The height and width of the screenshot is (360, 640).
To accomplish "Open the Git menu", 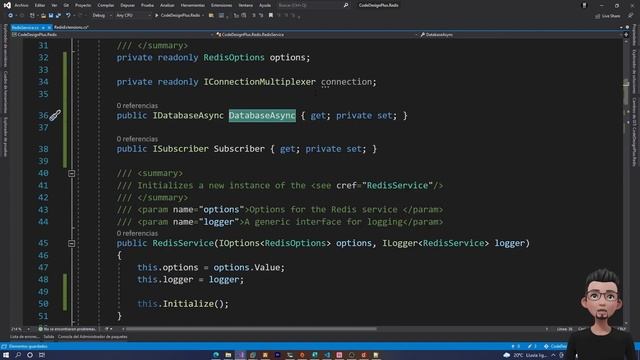I will click(x=66, y=5).
